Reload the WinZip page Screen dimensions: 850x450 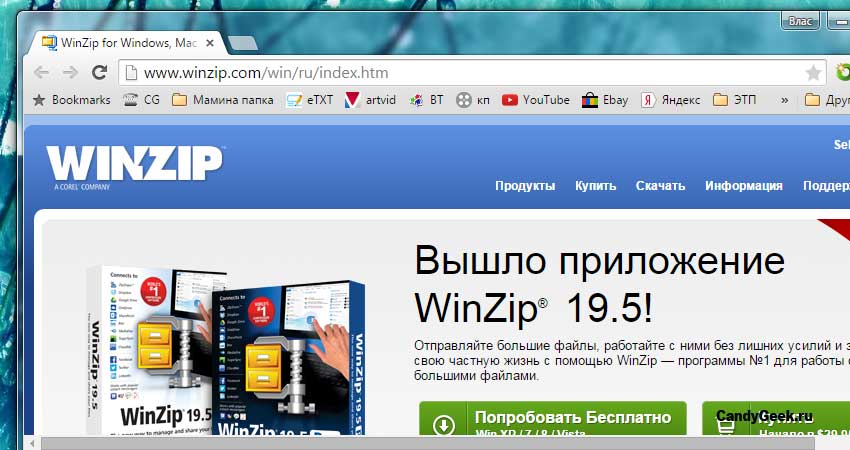tap(99, 72)
